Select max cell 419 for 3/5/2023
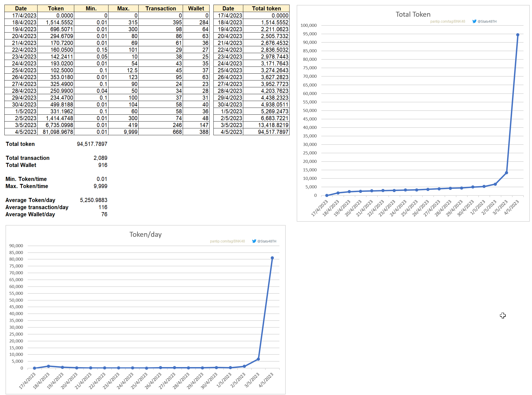The width and height of the screenshot is (532, 395). (x=123, y=125)
